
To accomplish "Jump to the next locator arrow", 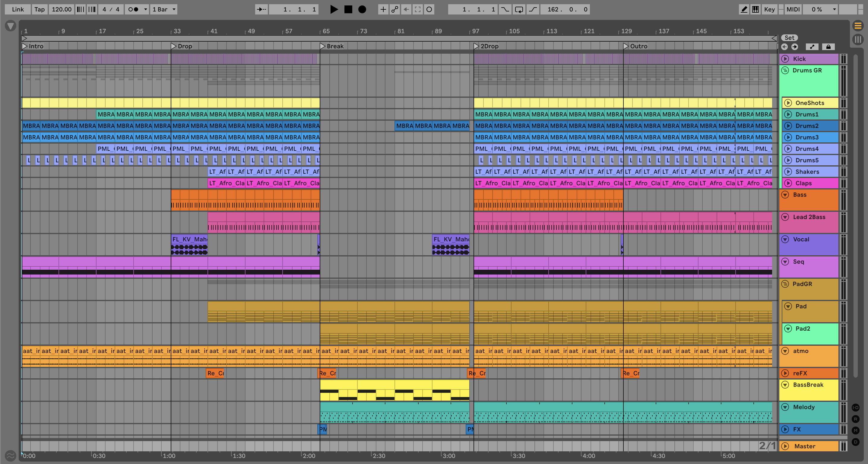I will [x=794, y=47].
